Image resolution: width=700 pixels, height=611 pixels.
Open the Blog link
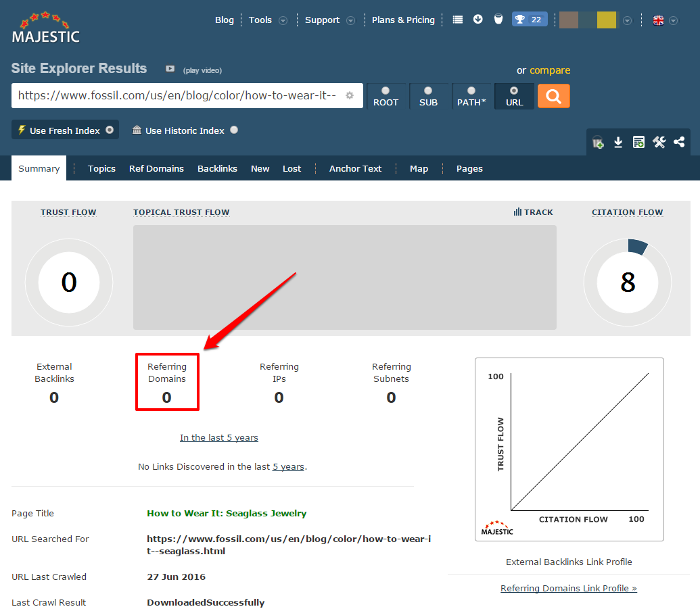tap(224, 20)
